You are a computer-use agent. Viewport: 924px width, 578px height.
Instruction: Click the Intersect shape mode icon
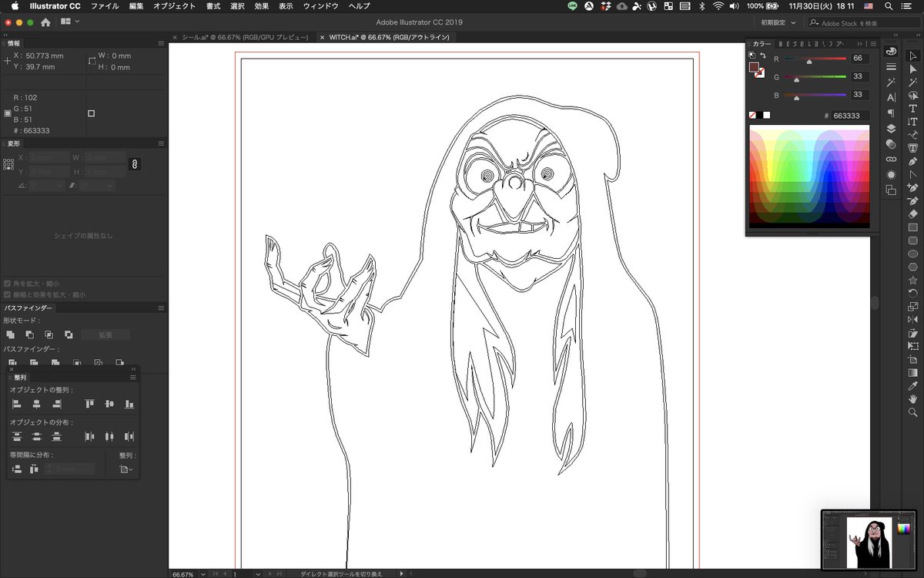coord(49,334)
